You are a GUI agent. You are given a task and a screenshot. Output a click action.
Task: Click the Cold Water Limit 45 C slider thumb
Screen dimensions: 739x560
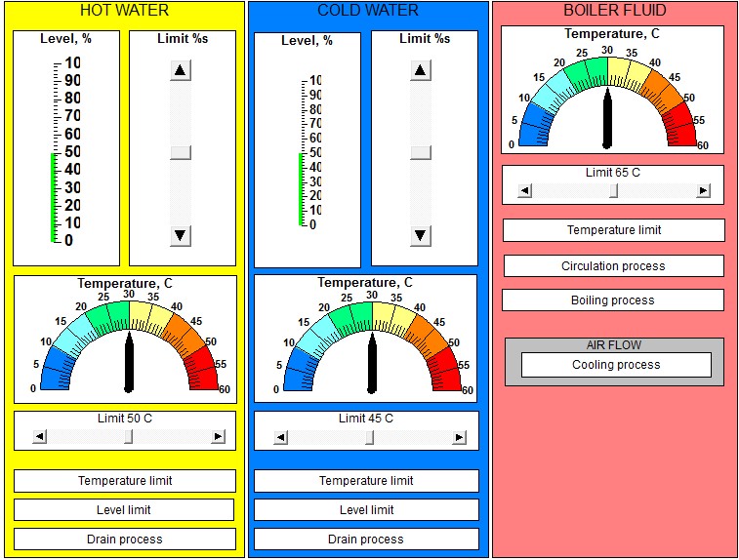point(369,437)
